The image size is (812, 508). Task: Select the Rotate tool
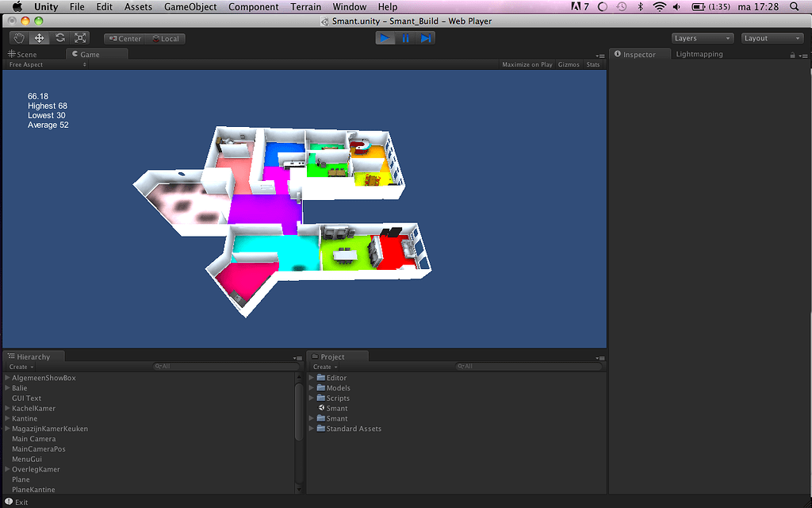59,37
